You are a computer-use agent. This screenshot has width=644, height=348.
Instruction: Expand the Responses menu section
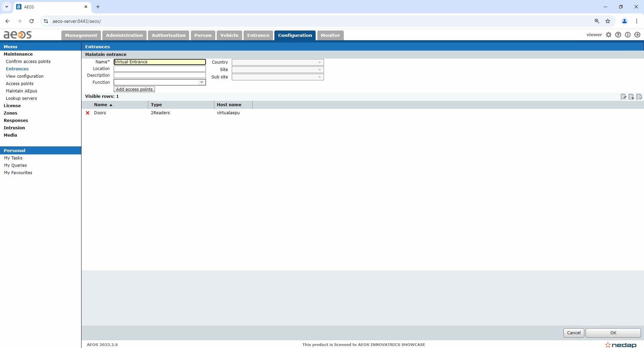(16, 121)
